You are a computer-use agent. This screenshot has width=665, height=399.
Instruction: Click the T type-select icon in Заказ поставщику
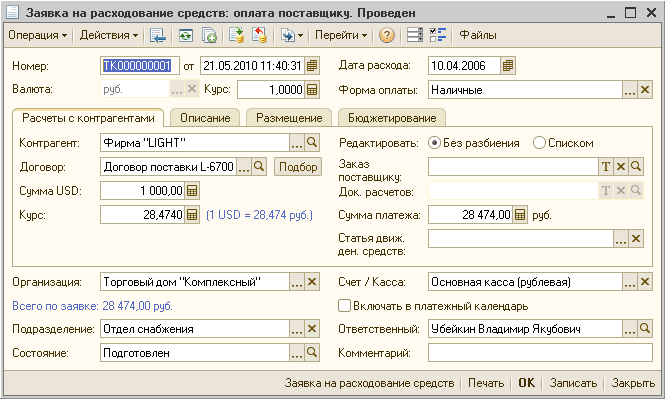pyautogui.click(x=606, y=166)
